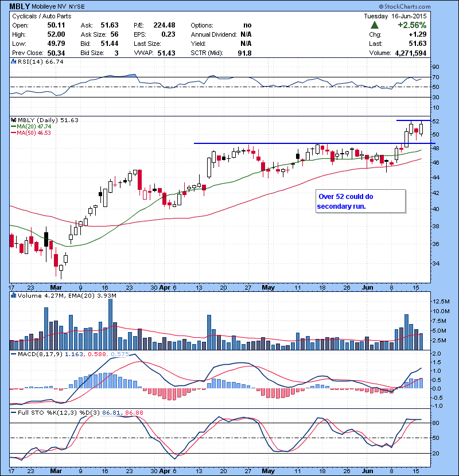Click the +2.56% percent change

412,25
